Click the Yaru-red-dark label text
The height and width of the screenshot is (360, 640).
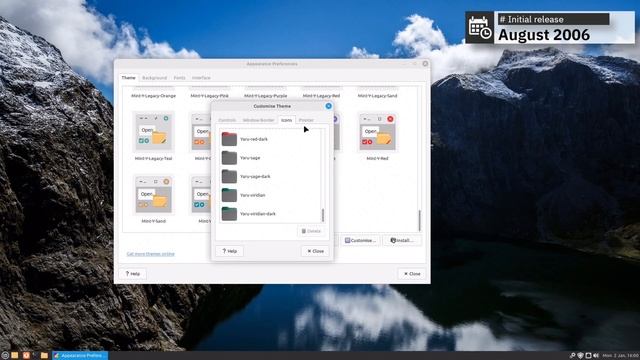(x=254, y=139)
